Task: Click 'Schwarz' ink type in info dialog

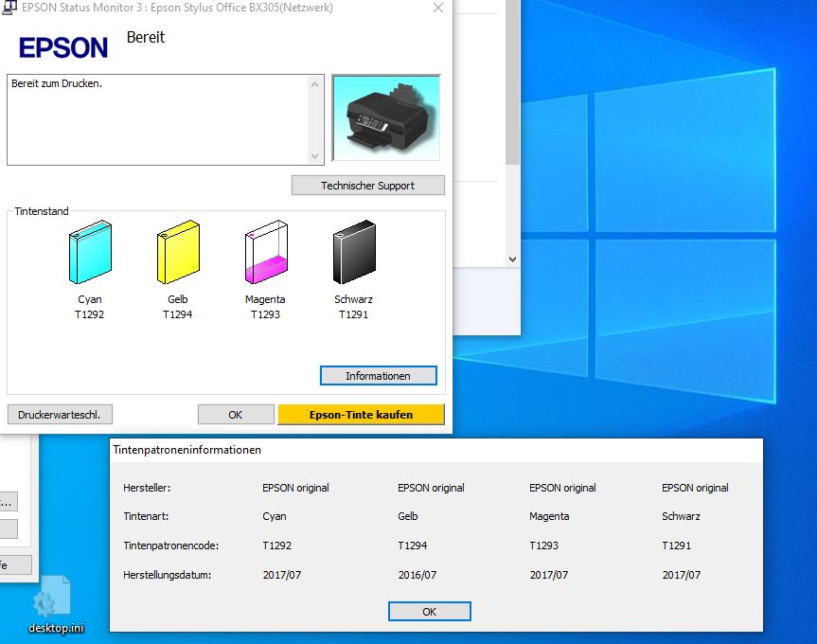Action: click(681, 516)
